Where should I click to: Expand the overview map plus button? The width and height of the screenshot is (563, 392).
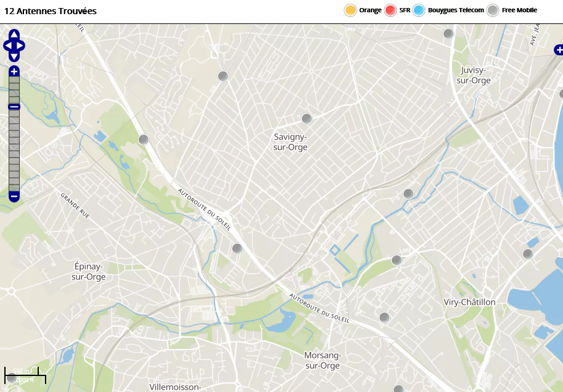(x=558, y=50)
